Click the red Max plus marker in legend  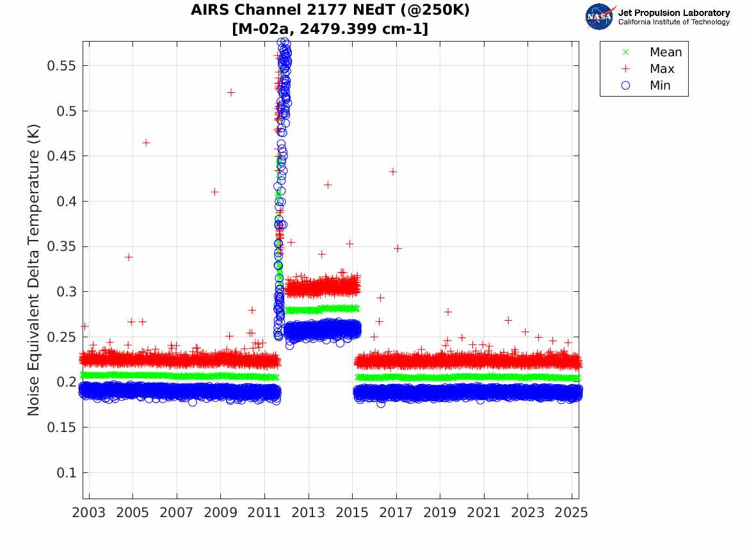pyautogui.click(x=626, y=68)
